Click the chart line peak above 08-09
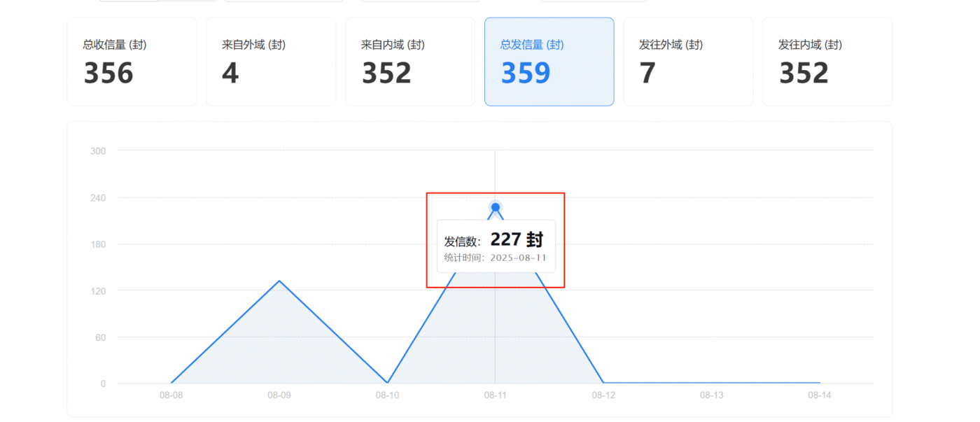This screenshot has width=980, height=422. click(279, 281)
